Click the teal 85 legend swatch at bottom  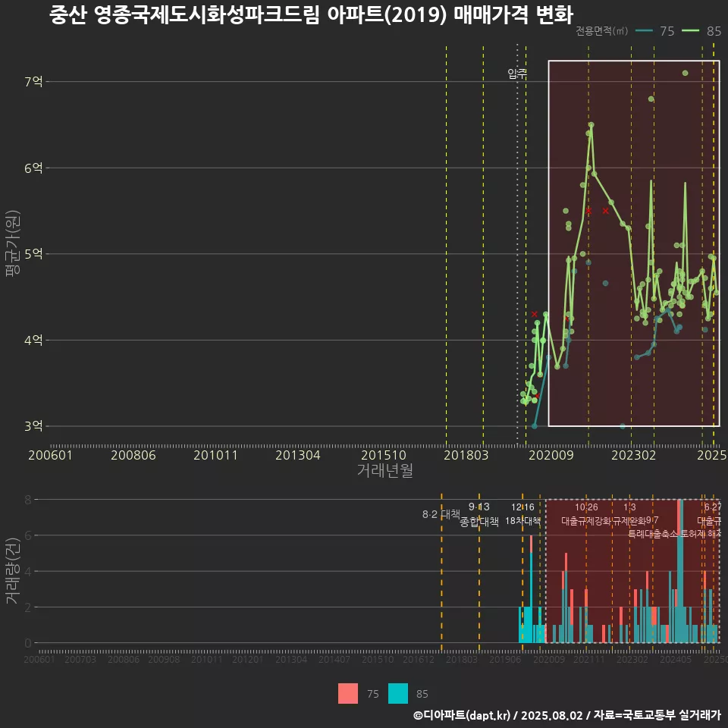tap(398, 694)
